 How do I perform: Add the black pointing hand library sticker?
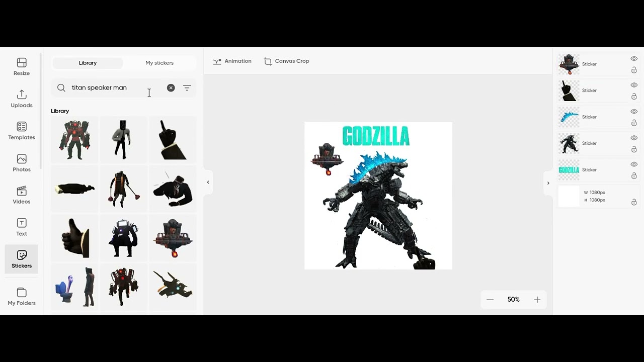(x=173, y=140)
